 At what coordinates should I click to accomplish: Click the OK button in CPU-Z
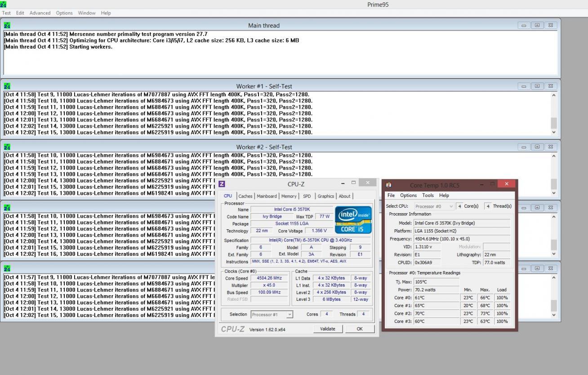pyautogui.click(x=360, y=329)
